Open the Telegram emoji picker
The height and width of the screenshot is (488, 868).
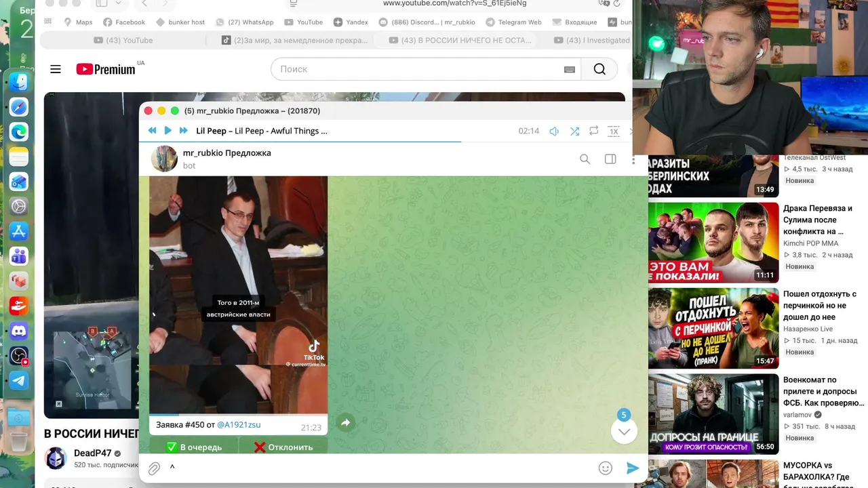(606, 468)
